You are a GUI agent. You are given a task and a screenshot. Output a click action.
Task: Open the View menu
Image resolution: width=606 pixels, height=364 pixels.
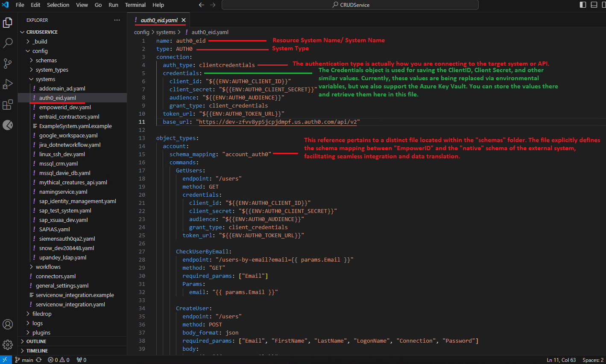82,5
